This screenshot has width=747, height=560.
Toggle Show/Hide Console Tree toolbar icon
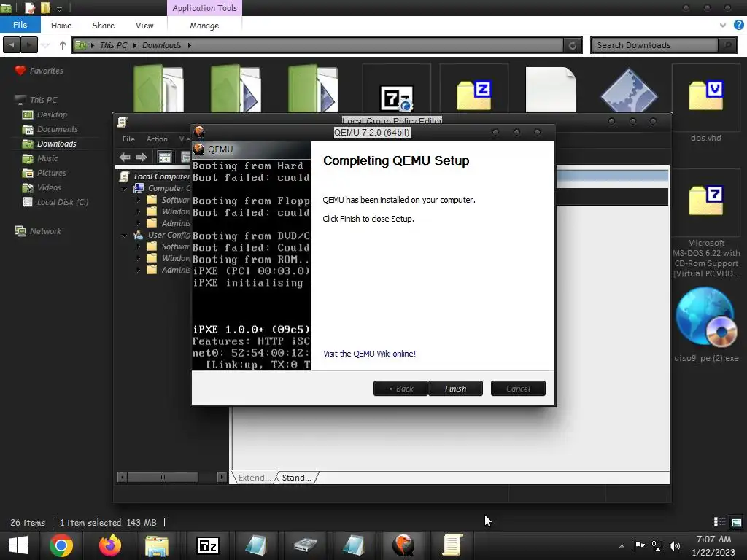(x=164, y=157)
